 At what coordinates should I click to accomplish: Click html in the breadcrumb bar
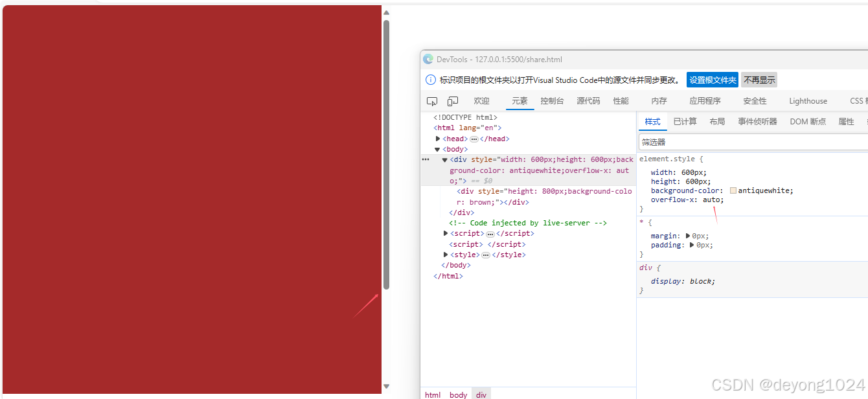[433, 394]
